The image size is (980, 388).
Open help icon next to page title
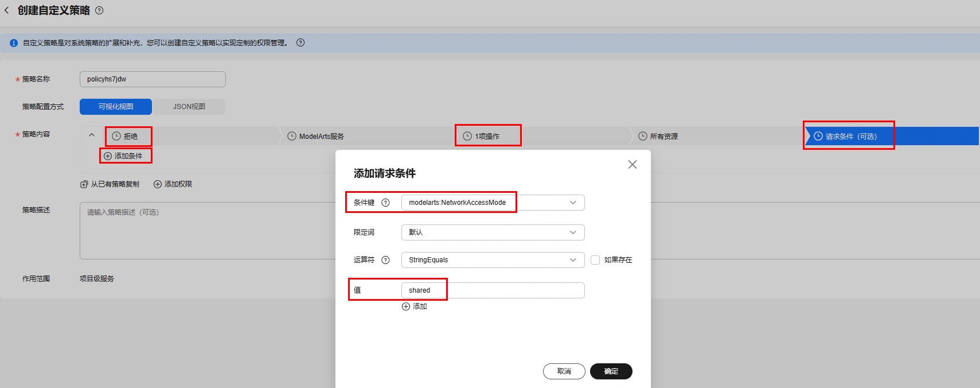click(x=99, y=10)
